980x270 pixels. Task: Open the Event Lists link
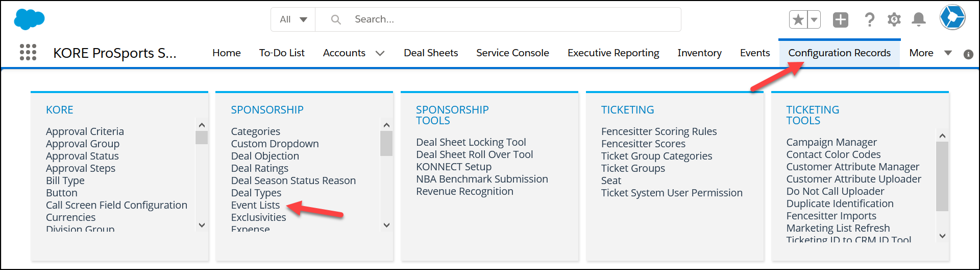point(255,205)
